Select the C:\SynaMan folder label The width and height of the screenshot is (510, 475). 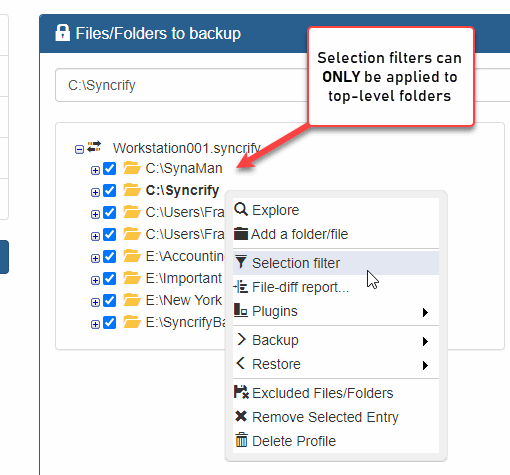click(x=184, y=168)
